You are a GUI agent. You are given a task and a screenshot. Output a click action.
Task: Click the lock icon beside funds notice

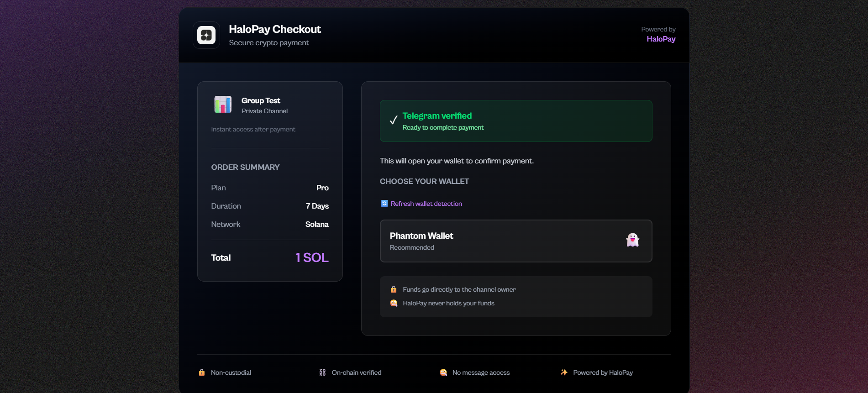coord(394,289)
